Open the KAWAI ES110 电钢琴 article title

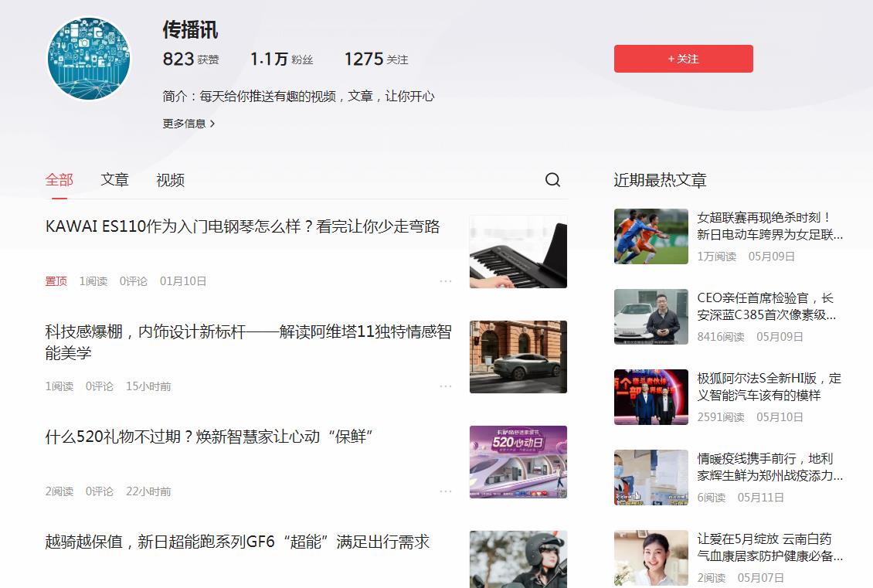[x=242, y=226]
